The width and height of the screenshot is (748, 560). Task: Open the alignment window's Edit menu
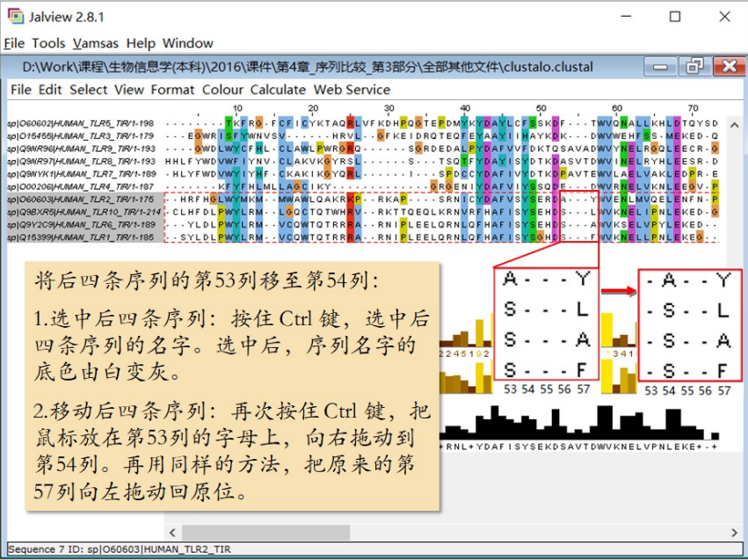coord(50,90)
